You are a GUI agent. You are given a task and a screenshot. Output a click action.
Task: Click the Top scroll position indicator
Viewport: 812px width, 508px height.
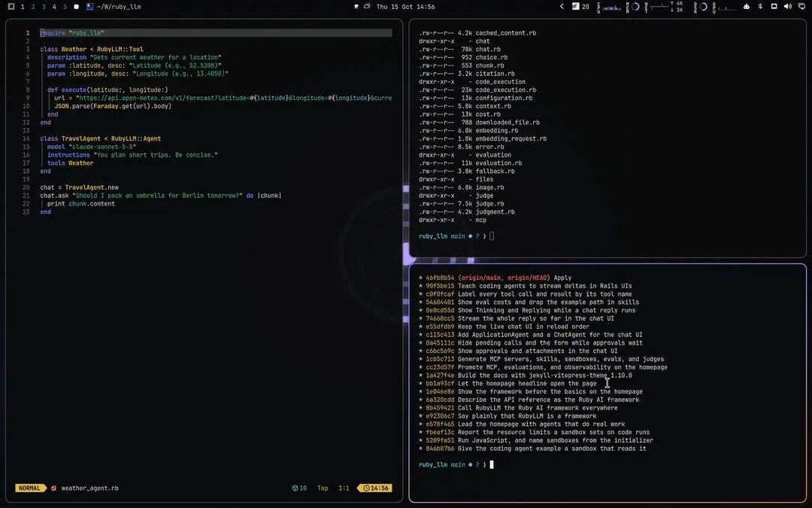(x=323, y=488)
